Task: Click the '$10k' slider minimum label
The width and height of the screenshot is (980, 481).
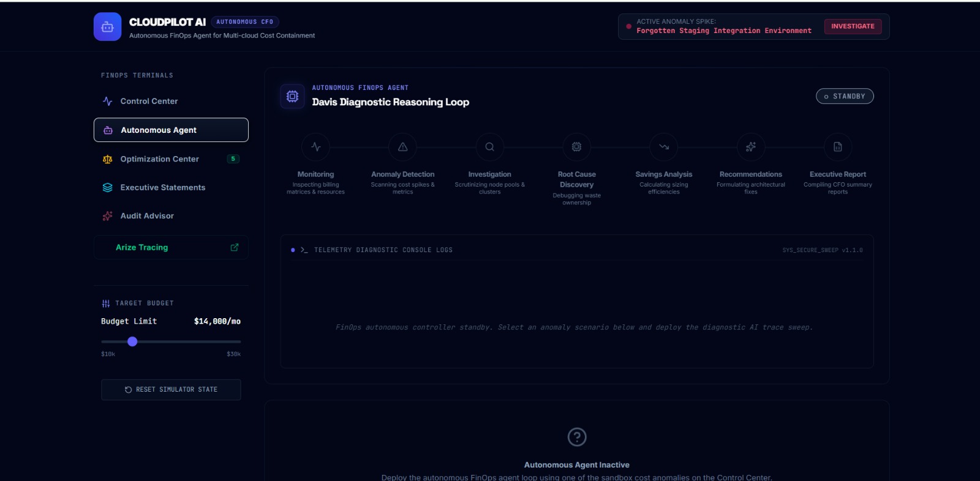Action: point(108,354)
